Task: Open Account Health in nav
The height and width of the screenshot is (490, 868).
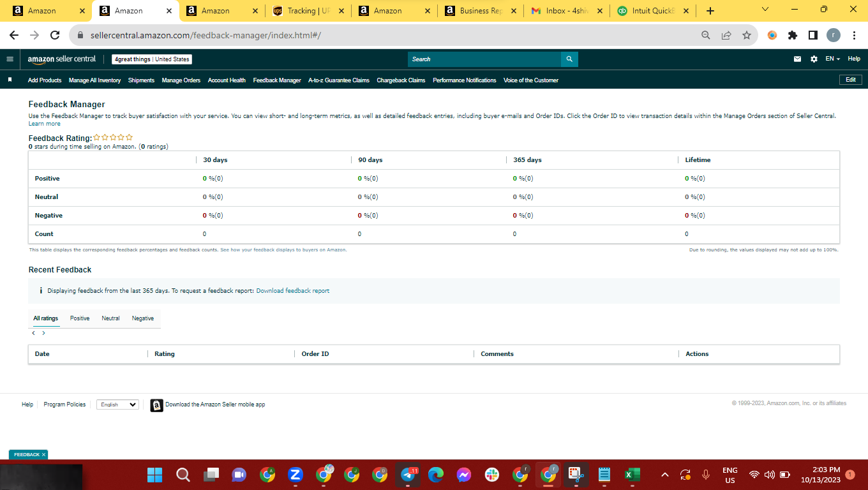Action: [x=227, y=80]
